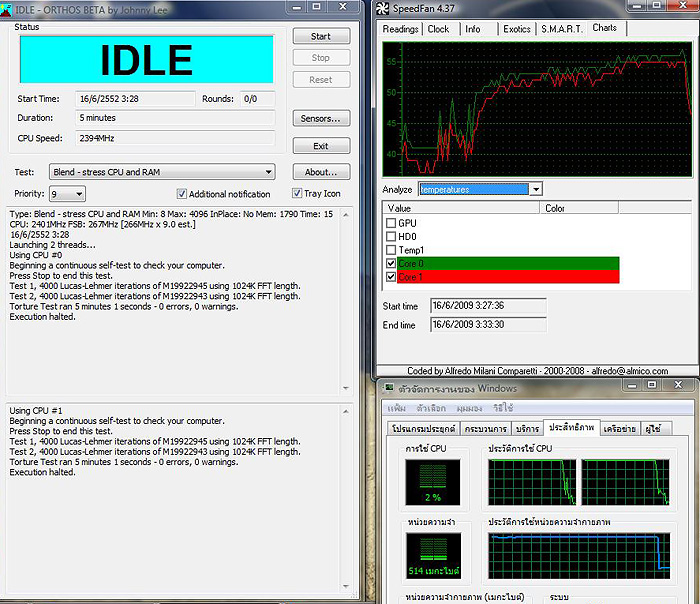Click the red Core 1 color swatch

(508, 277)
